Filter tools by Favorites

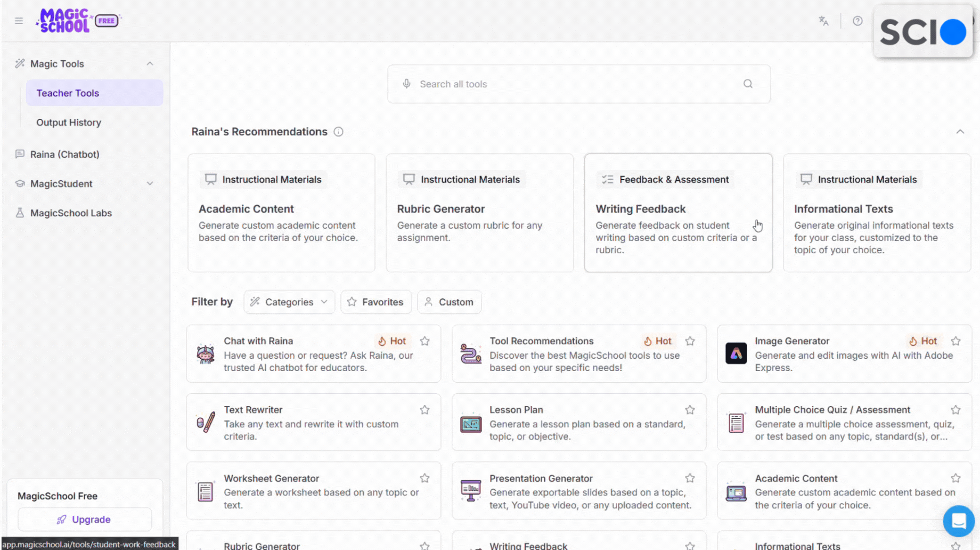click(x=376, y=302)
